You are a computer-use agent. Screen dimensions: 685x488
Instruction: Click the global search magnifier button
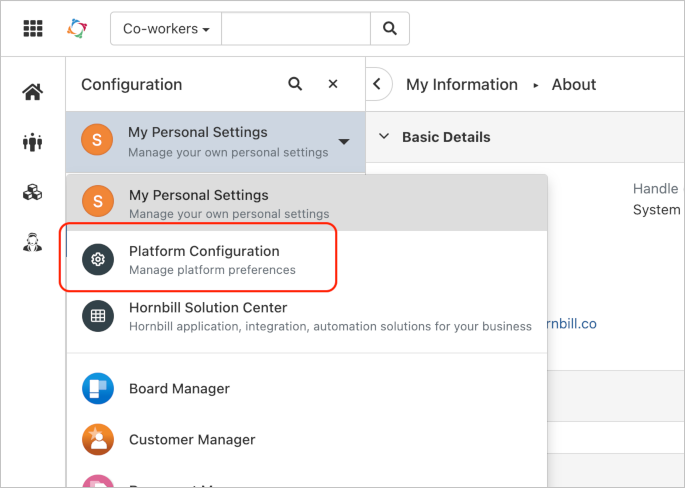389,29
